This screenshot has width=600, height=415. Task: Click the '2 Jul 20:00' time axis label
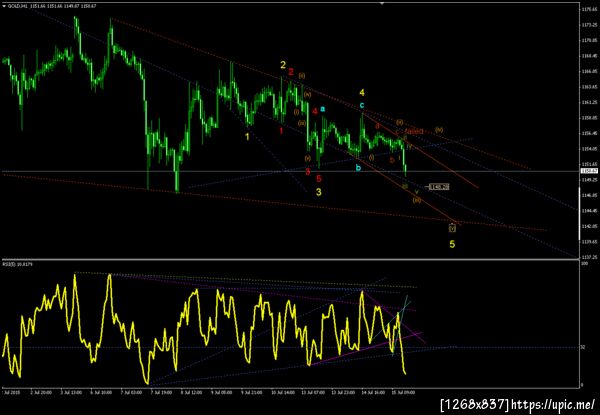click(x=41, y=392)
